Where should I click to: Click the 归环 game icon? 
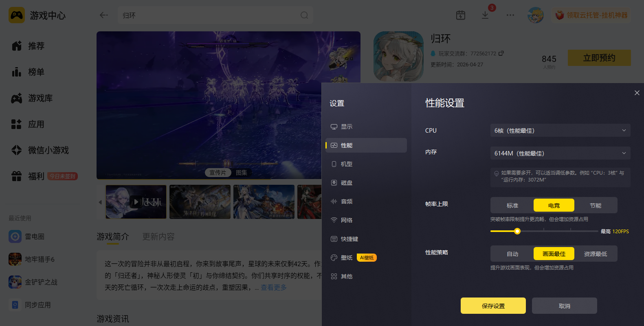coord(398,56)
